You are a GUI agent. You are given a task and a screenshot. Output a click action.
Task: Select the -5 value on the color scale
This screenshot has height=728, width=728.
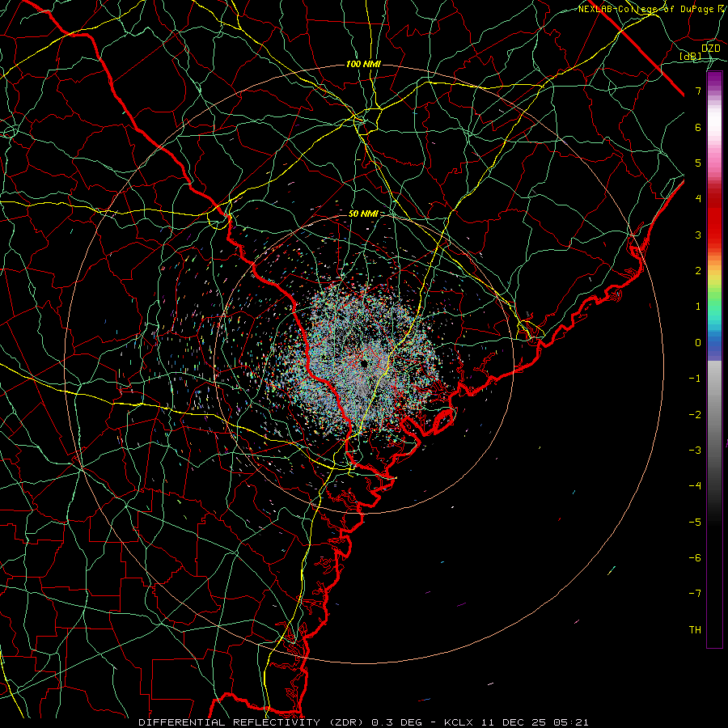tap(695, 523)
